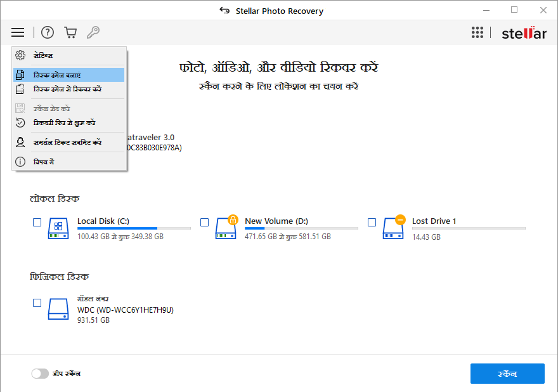
Task: Click the 'Stellar Photo Recovery' window title
Action: 280,11
